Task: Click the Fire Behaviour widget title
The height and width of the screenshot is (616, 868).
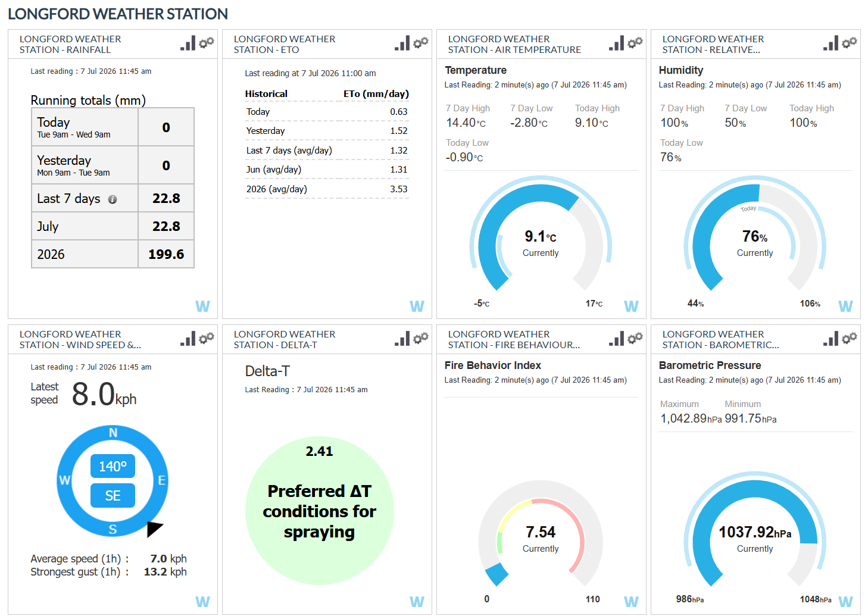Action: click(x=514, y=339)
